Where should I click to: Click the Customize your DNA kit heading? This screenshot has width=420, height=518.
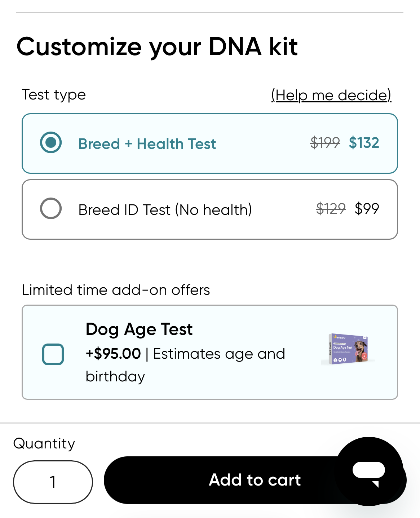pyautogui.click(x=157, y=47)
